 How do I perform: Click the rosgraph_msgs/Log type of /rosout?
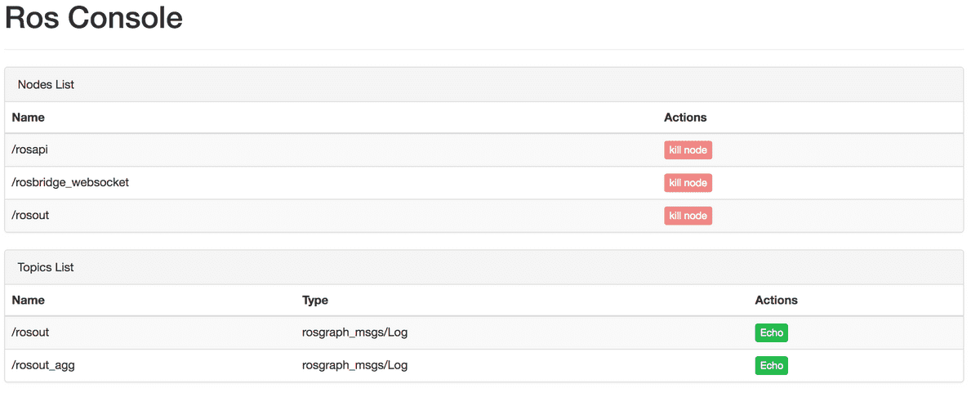[354, 332]
